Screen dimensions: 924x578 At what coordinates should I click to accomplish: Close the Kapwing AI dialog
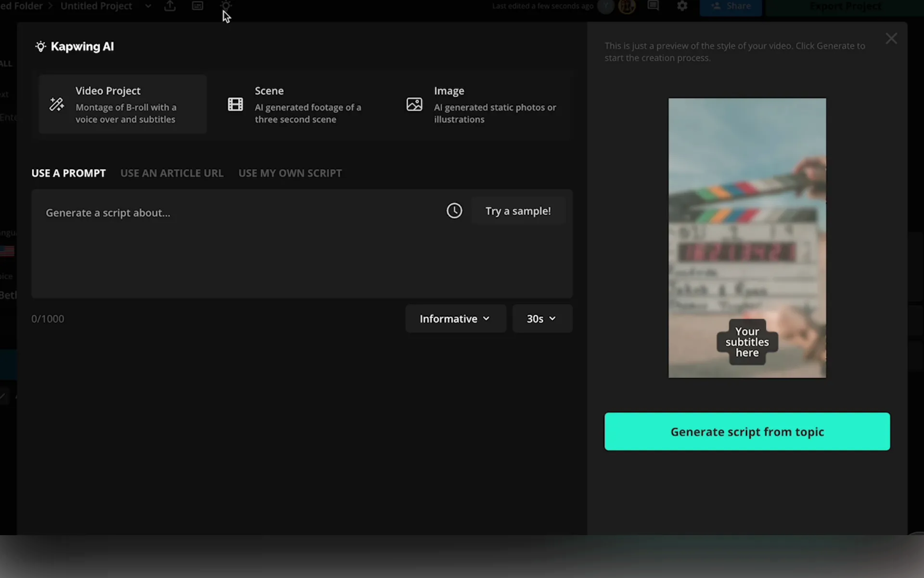(891, 39)
